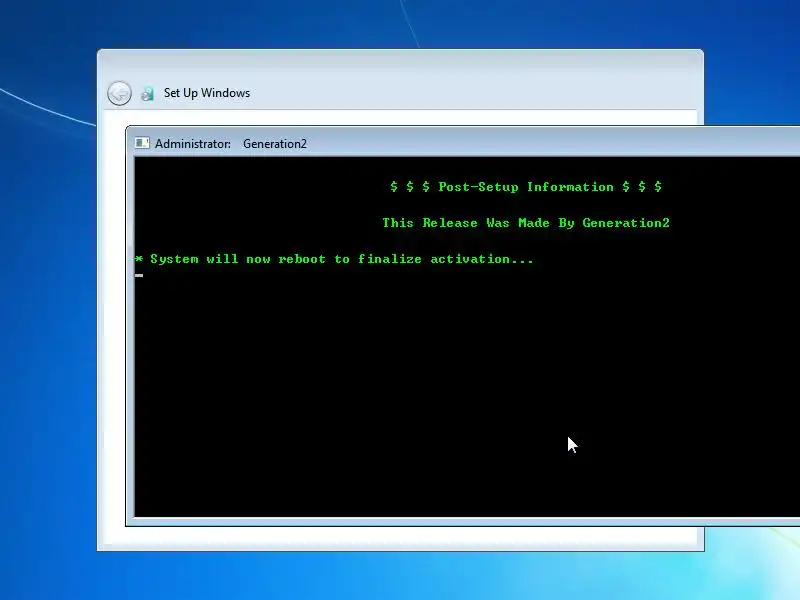
Task: Click the Set Up Windows setup icon
Action: point(147,94)
